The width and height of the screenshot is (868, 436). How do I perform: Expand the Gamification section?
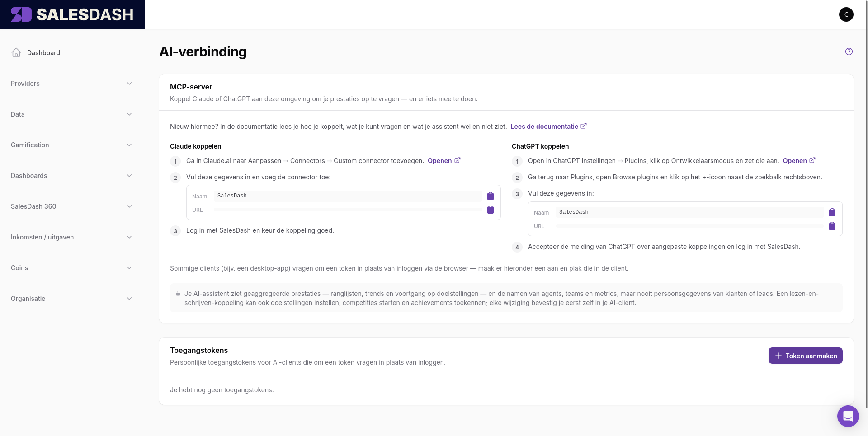point(72,145)
